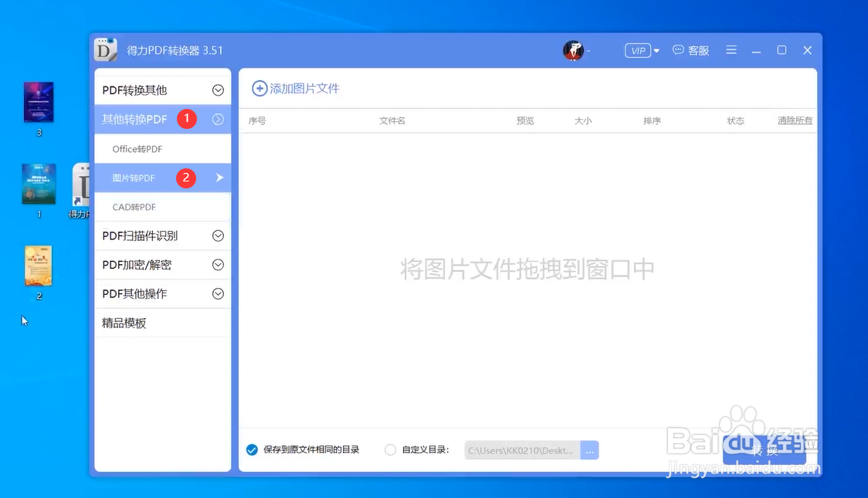Minimize the PDF converter window
Image resolution: width=868 pixels, height=498 pixels.
point(756,51)
